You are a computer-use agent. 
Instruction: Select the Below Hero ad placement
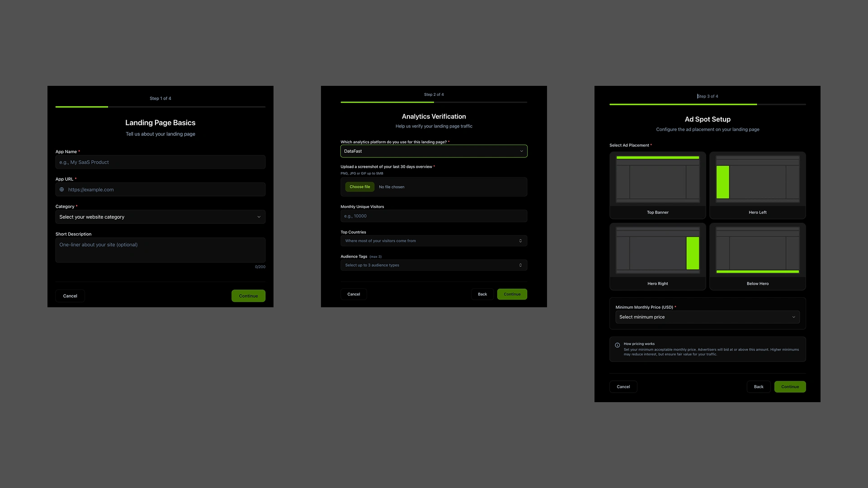tap(757, 256)
